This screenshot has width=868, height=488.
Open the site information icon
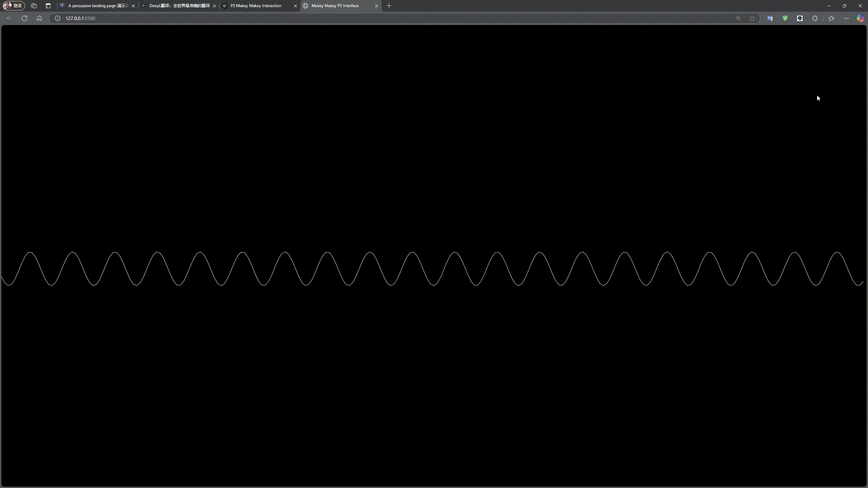[x=58, y=18]
